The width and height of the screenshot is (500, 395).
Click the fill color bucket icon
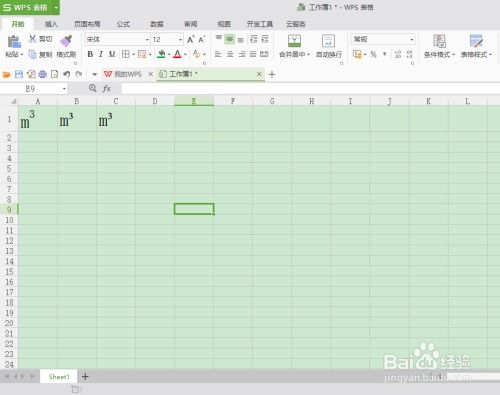pyautogui.click(x=161, y=54)
